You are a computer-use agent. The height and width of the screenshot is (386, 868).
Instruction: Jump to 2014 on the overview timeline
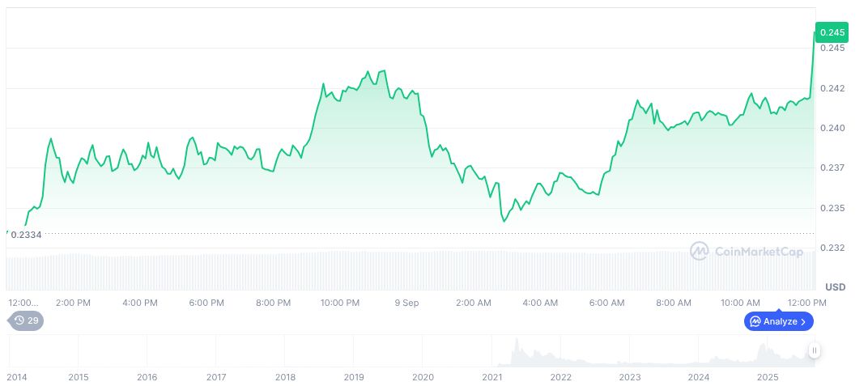18,377
